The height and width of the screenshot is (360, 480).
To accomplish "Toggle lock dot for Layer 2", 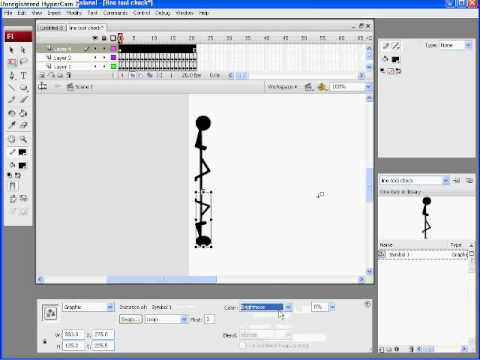I will click(104, 57).
